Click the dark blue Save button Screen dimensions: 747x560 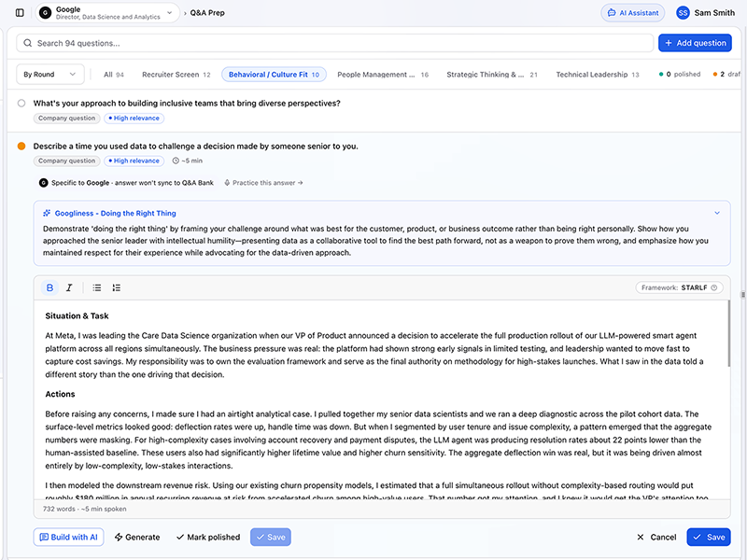(x=709, y=538)
